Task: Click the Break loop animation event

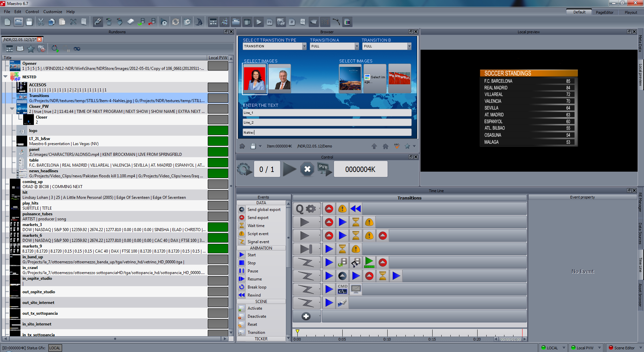Action: [257, 287]
